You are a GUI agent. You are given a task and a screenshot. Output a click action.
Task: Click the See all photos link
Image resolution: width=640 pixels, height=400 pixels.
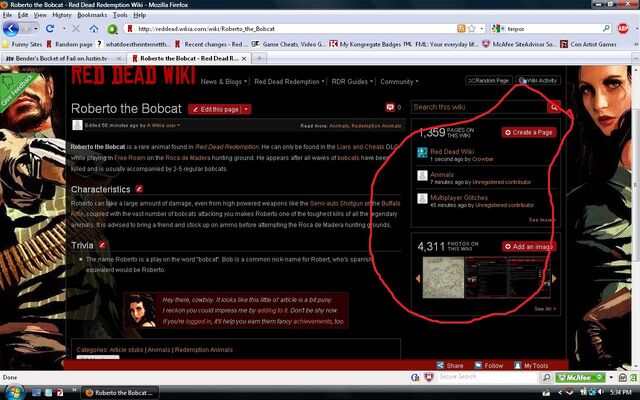pyautogui.click(x=545, y=309)
